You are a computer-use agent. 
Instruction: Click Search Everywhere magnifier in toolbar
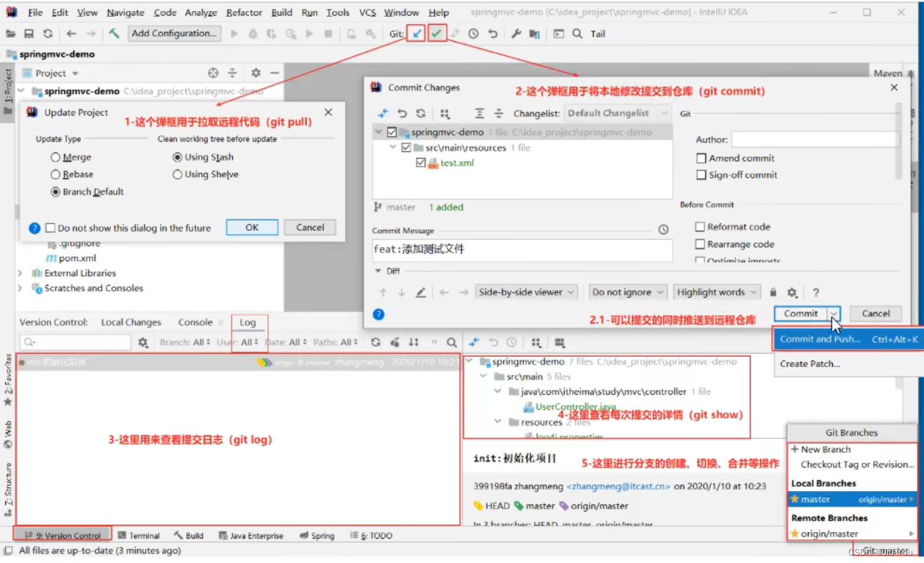coord(577,34)
